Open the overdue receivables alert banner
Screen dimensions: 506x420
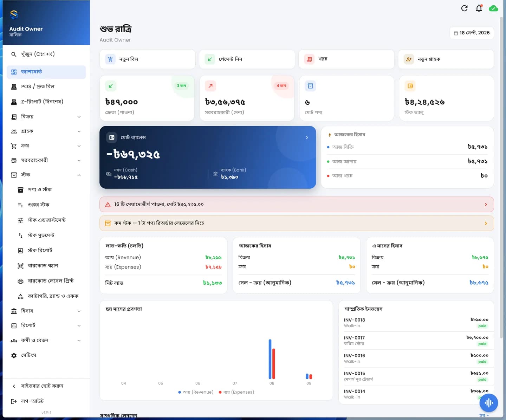coord(297,205)
